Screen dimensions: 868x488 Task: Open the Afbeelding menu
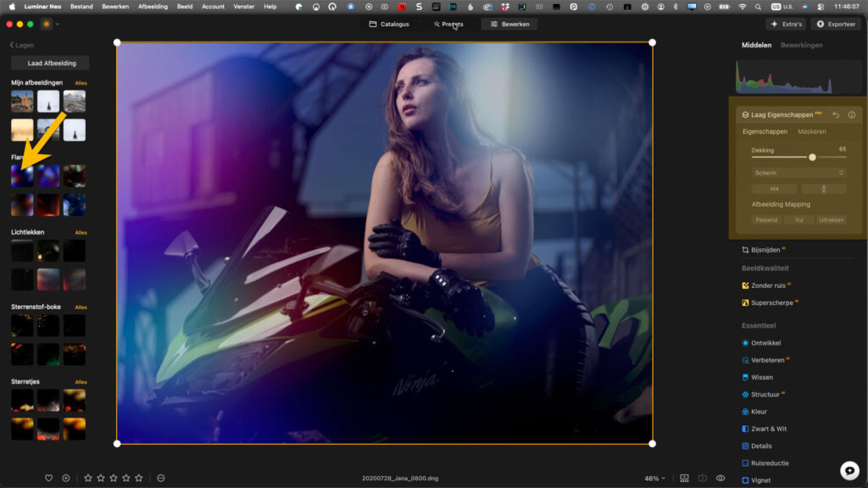coord(153,7)
